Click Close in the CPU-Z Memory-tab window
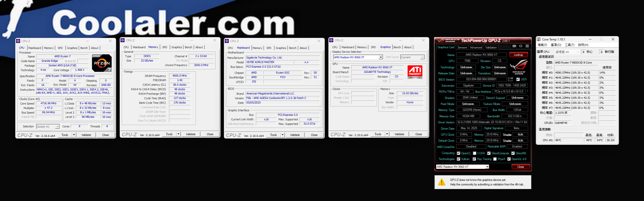 click(210, 134)
